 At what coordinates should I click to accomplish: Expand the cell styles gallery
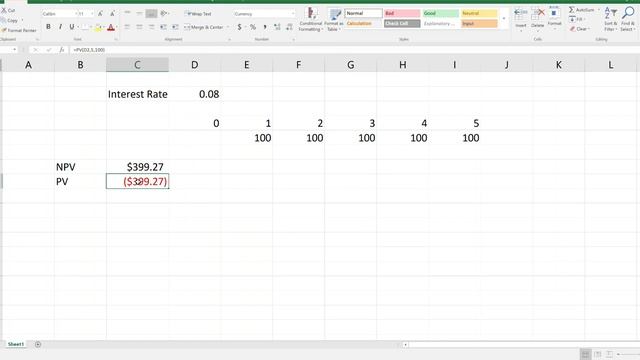point(504,19)
